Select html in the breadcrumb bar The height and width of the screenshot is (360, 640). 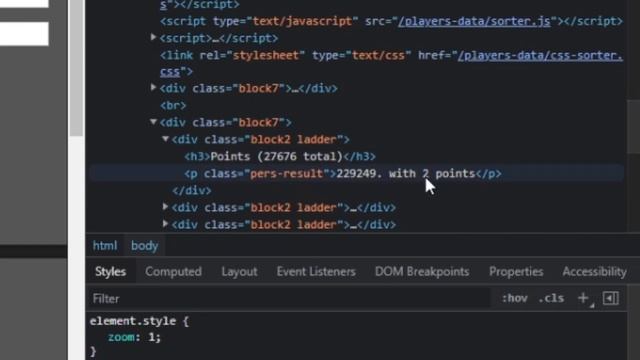click(x=105, y=246)
